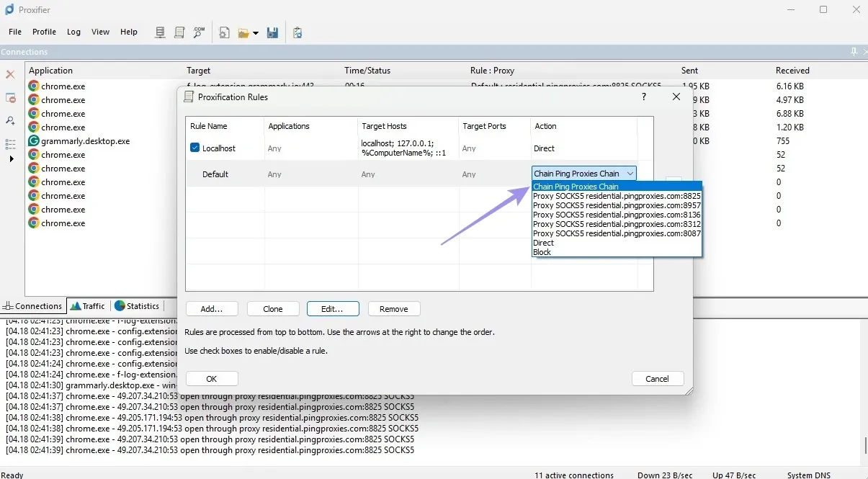Click the Proxifier title bar logo
Screen dimensions: 868x479
[x=9, y=9]
